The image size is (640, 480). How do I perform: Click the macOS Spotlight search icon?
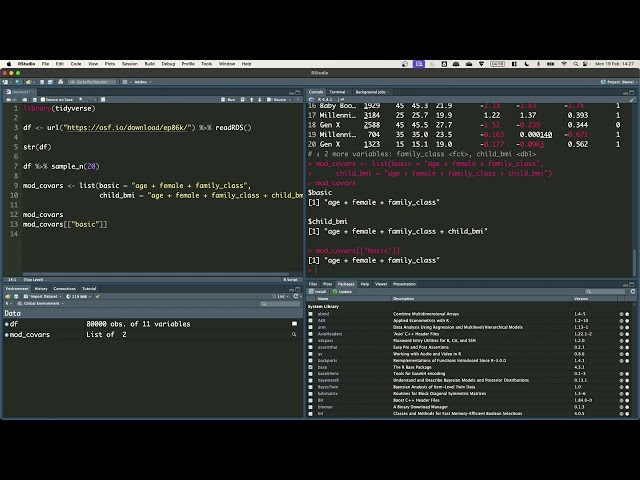coord(576,64)
